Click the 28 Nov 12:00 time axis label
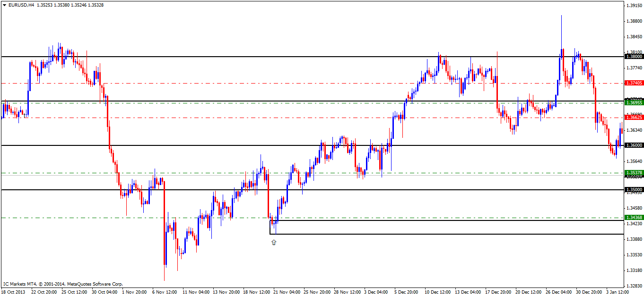The image size is (644, 296). pyautogui.click(x=347, y=292)
